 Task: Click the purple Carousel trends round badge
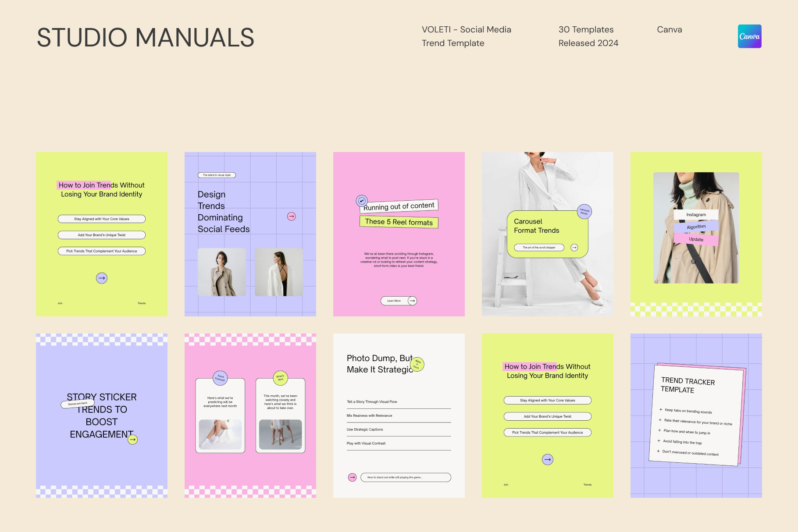(584, 212)
